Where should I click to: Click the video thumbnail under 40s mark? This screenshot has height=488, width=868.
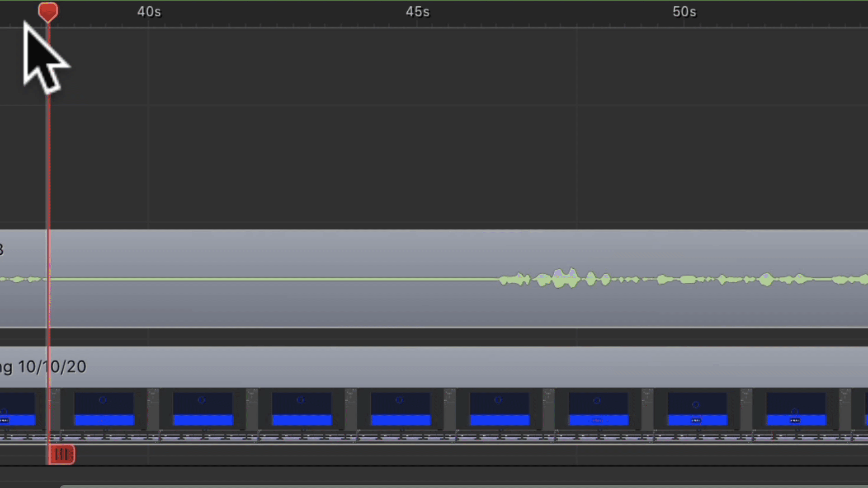(x=104, y=409)
